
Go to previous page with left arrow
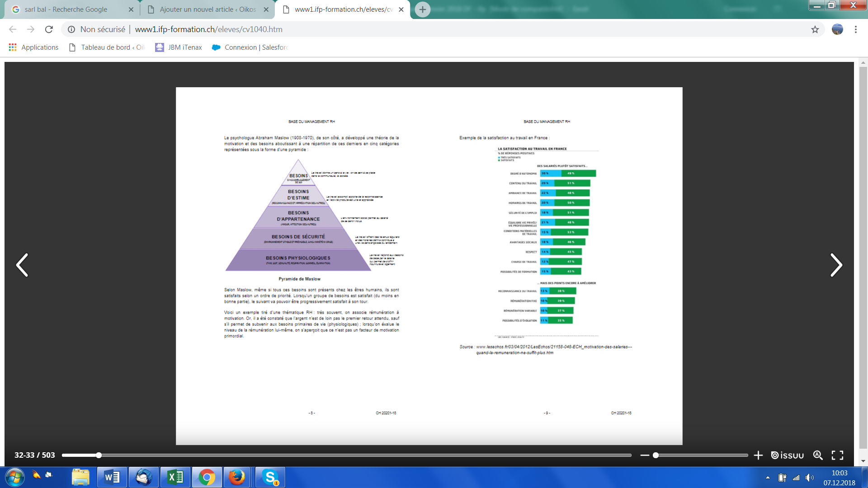pyautogui.click(x=22, y=265)
